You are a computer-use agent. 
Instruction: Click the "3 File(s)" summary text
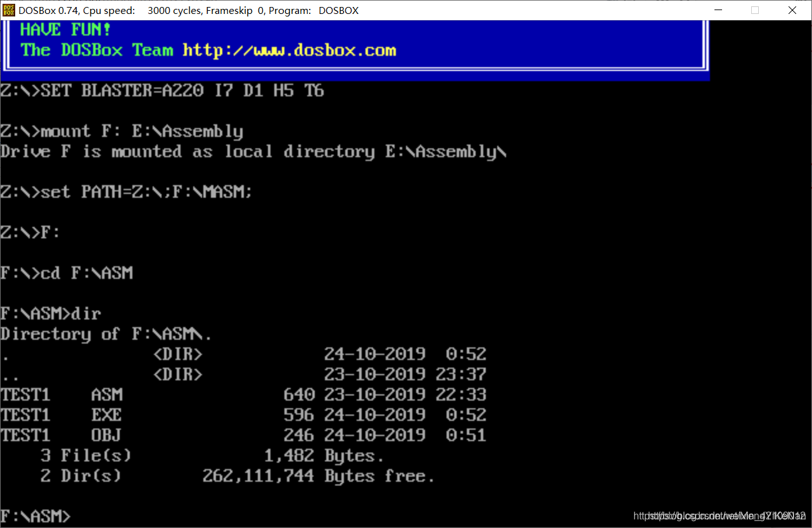point(86,456)
